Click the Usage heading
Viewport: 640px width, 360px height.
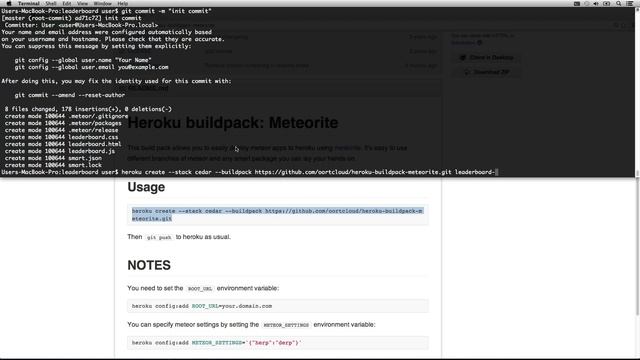point(146,187)
